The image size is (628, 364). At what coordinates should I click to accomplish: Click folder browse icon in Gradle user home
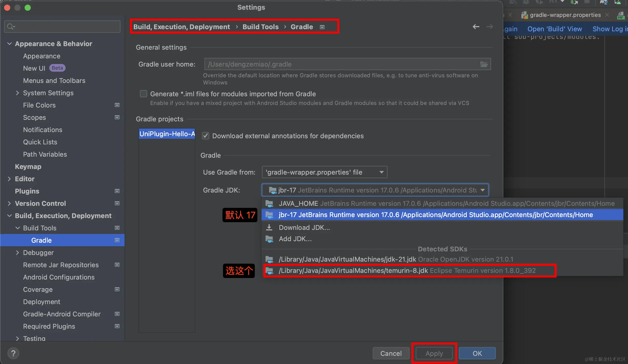484,64
